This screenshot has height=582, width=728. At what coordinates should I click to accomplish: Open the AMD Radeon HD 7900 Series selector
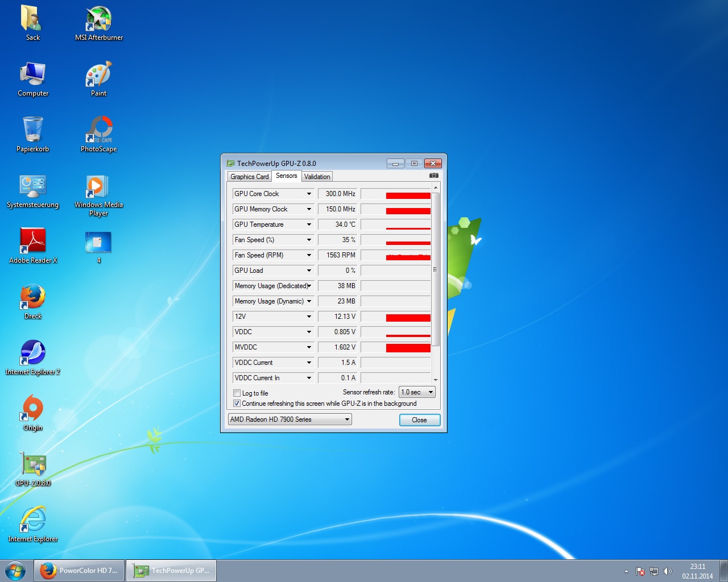(289, 419)
